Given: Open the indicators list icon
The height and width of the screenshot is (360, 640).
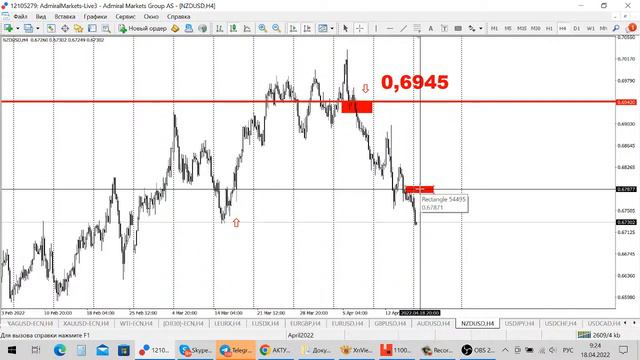Looking at the screenshot, I should tap(322, 28).
